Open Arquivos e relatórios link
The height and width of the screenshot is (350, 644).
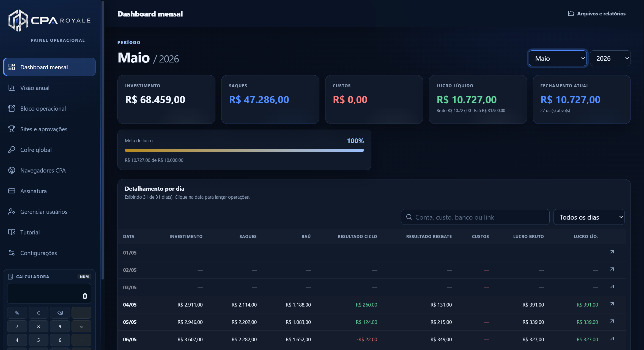coord(597,13)
